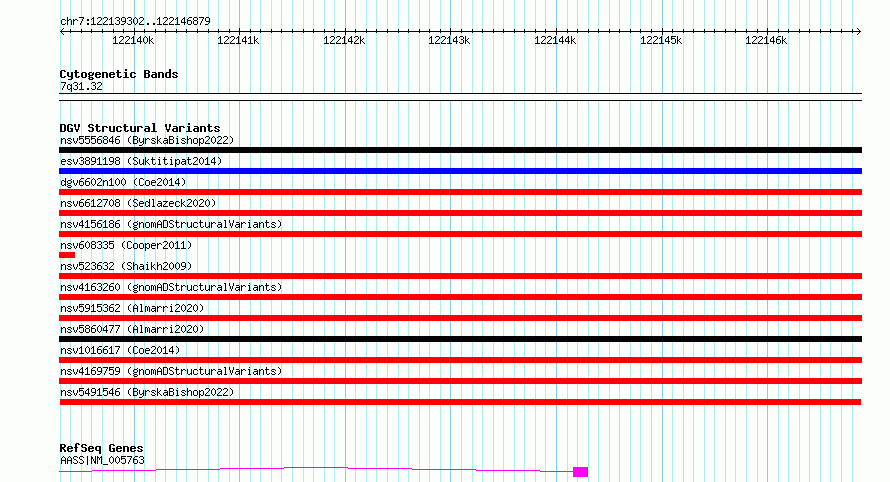The height and width of the screenshot is (482, 890).
Task: Click the red bar of nsv523632
Action: 460,276
